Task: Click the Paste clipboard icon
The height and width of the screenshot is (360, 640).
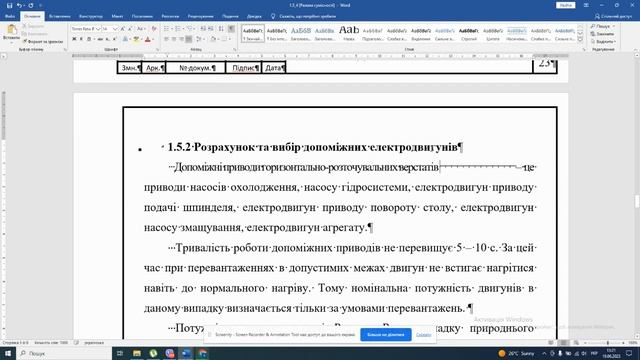Action: [x=11, y=30]
